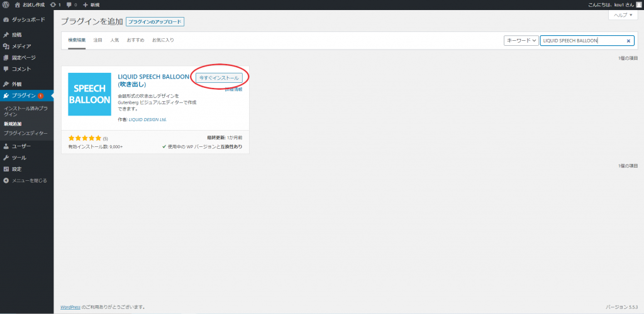This screenshot has width=644, height=314.
Task: Switch to the Favorites plugins tab
Action: click(x=163, y=40)
